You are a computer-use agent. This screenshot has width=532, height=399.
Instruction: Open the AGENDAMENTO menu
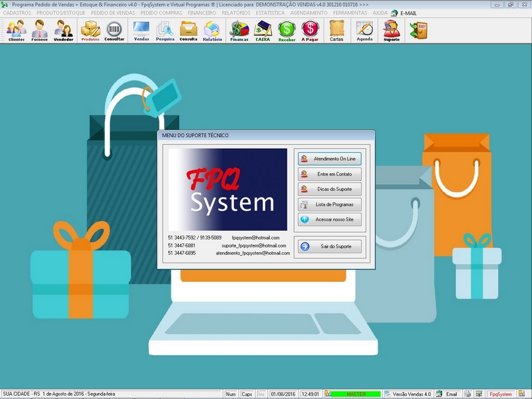(x=309, y=13)
